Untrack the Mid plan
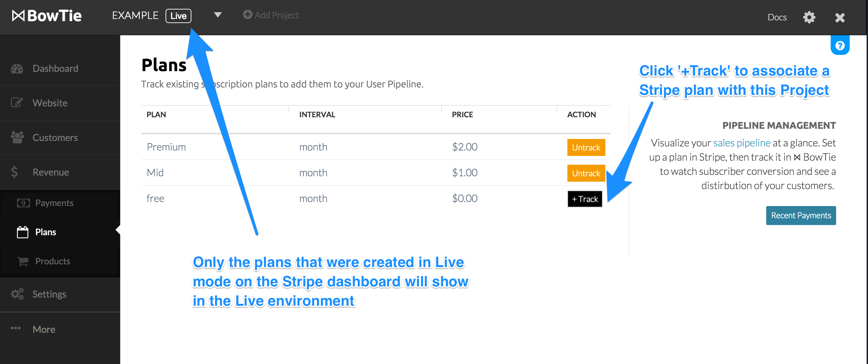The height and width of the screenshot is (364, 868). coord(586,173)
